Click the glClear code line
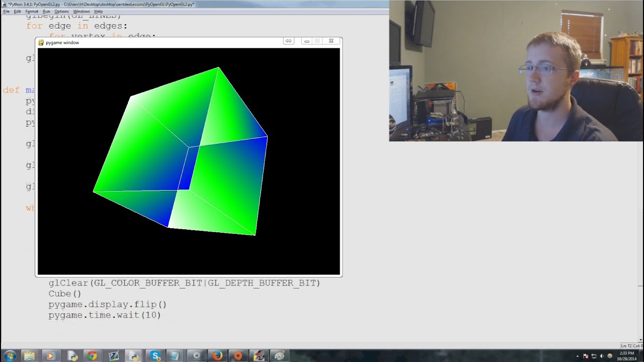The width and height of the screenshot is (644, 362). click(184, 283)
